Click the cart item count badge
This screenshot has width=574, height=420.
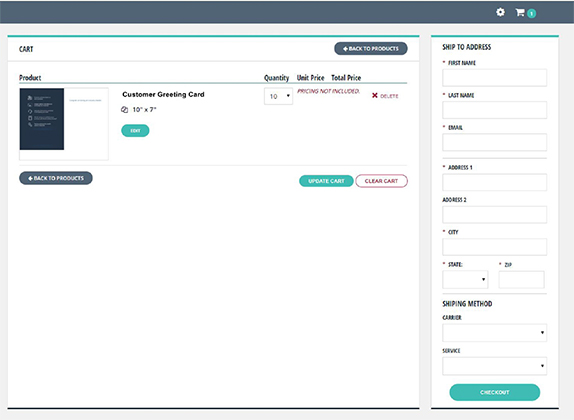[x=532, y=14]
